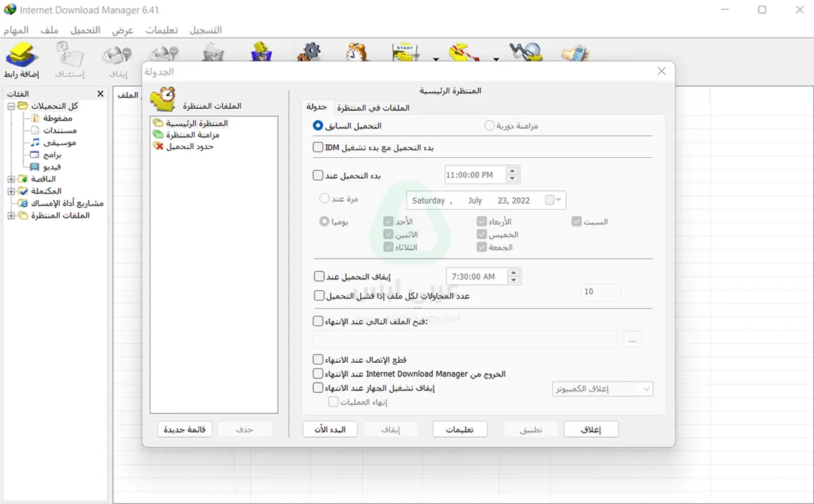Open Options via the gear toolbar icon

pos(309,52)
